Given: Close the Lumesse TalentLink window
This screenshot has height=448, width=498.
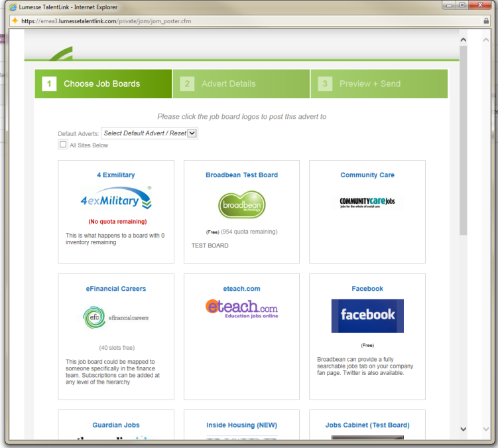Looking at the screenshot, I should coord(480,5).
